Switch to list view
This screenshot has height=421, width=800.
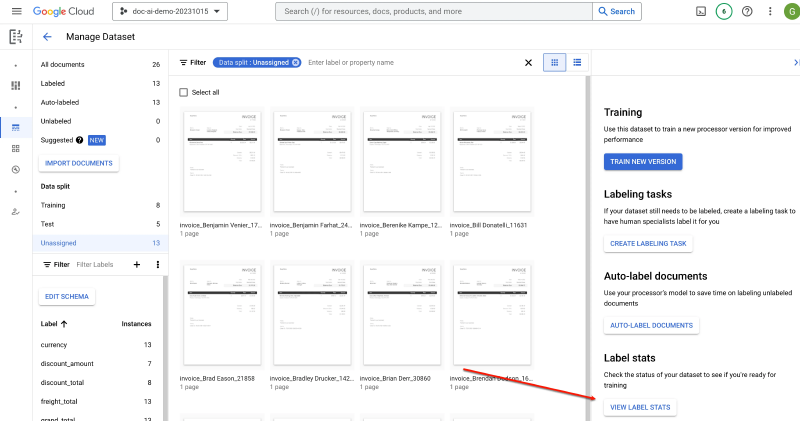(x=577, y=62)
